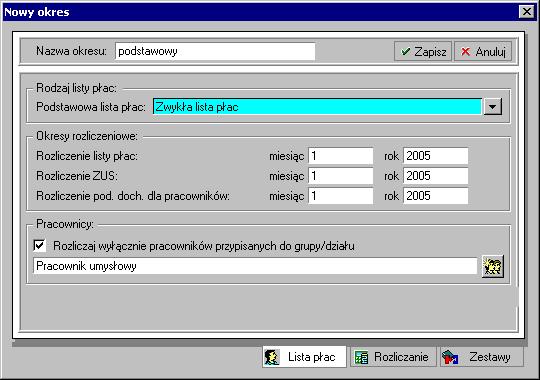Click the Zestawy tab icon
540x380 pixels.
pyautogui.click(x=450, y=357)
